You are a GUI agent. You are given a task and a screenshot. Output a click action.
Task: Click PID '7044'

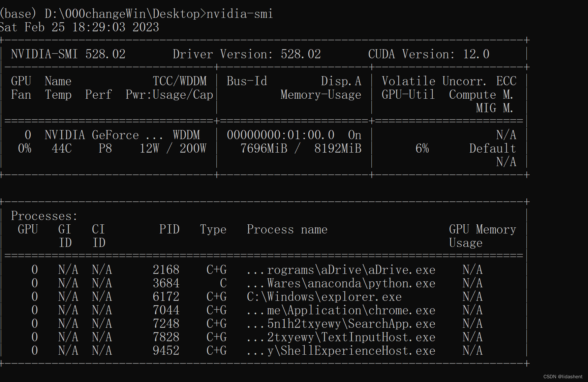click(x=166, y=310)
